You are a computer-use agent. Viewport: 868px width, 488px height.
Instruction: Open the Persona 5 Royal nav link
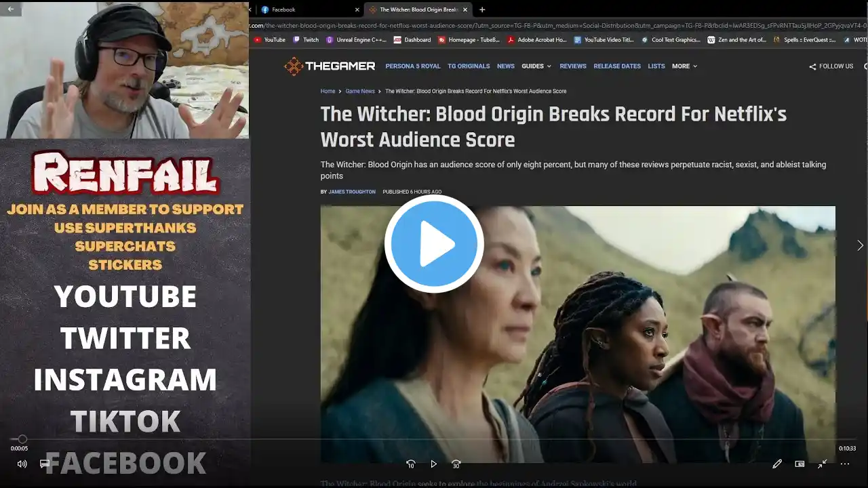coord(413,66)
